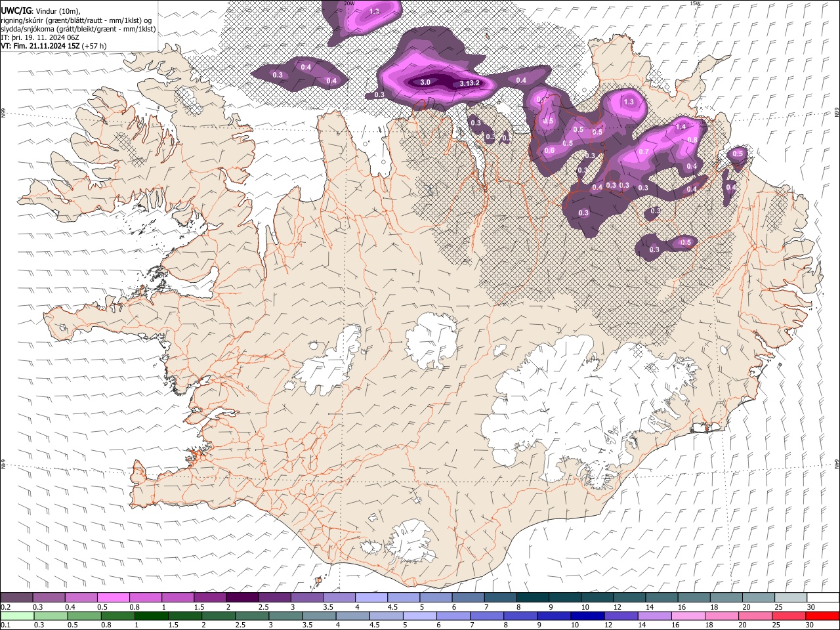Click the initial time 'IT: þri. 19. 11. 2024 06Z'

(x=39, y=37)
